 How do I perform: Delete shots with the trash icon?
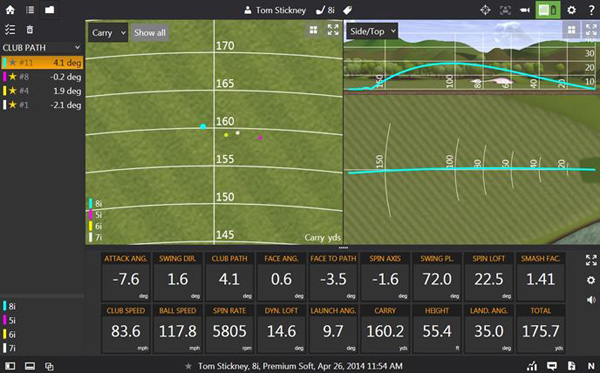(x=30, y=29)
